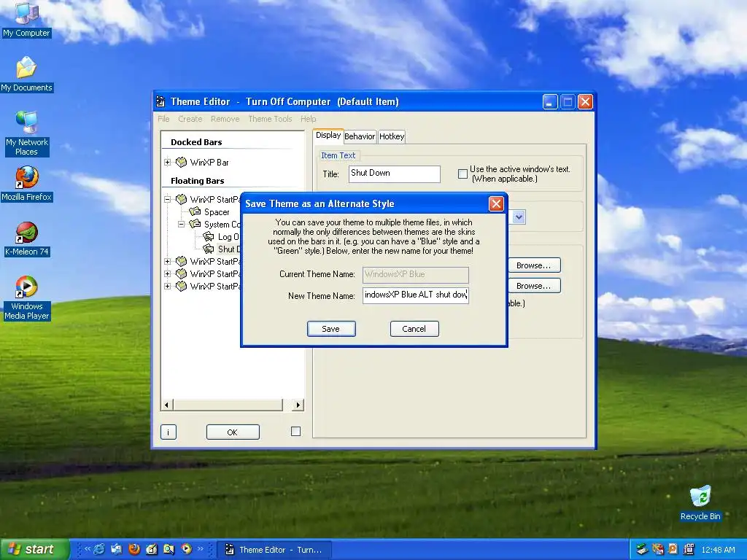Click the info 'i' button in Theme Editor
The height and width of the screenshot is (560, 747).
click(x=169, y=432)
